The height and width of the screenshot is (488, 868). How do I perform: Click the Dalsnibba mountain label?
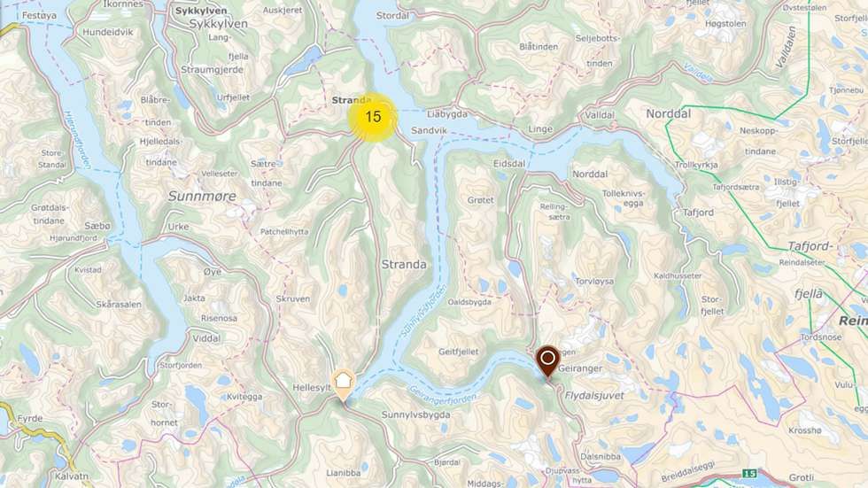[601, 456]
